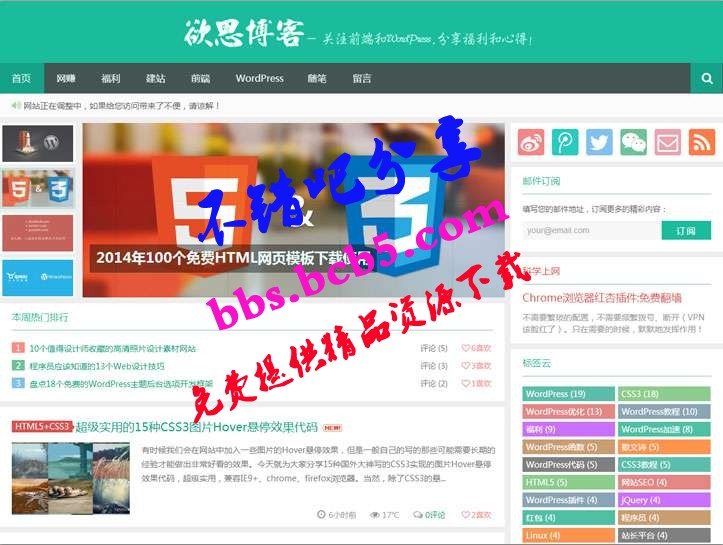Image resolution: width=723 pixels, height=545 pixels.
Task: Open the 建站 navigation item
Action: pos(155,78)
